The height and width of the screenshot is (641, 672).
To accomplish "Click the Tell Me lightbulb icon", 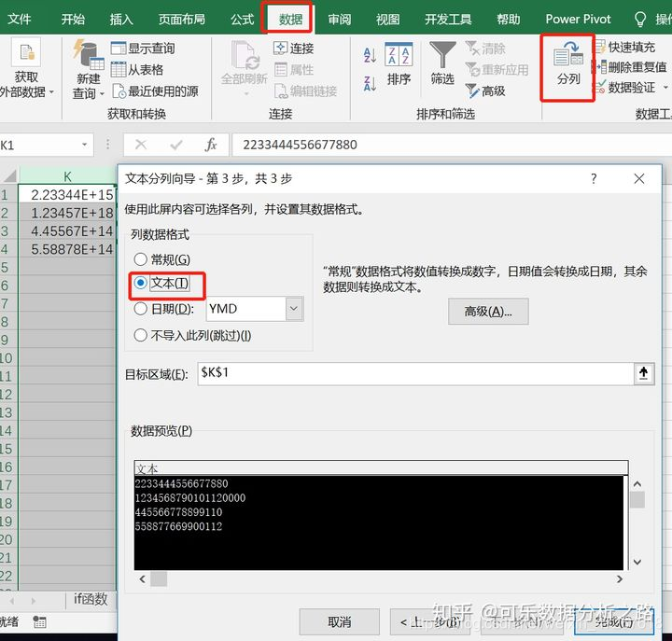I will pos(640,19).
